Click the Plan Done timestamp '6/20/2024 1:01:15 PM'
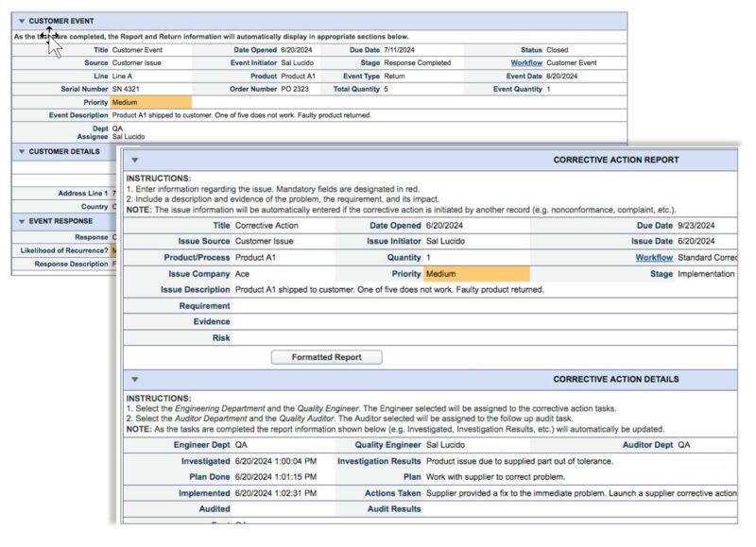The width and height of the screenshot is (756, 547). [x=276, y=478]
